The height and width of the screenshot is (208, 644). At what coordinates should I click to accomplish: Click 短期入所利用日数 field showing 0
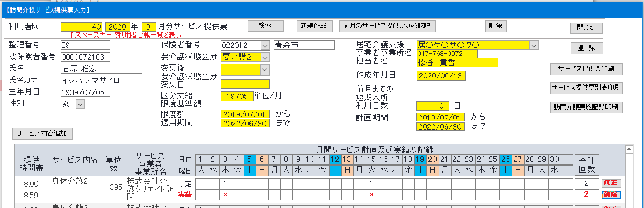pos(433,106)
